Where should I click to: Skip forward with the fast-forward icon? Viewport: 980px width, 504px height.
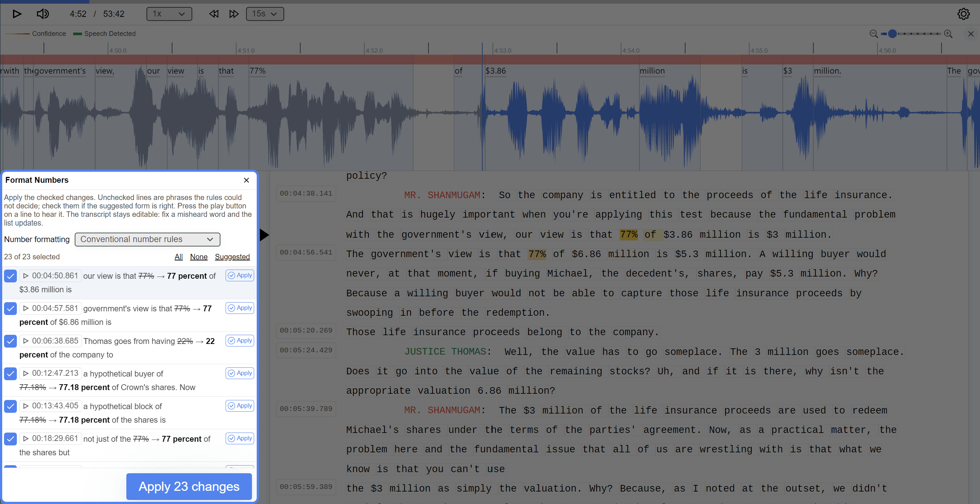[234, 14]
